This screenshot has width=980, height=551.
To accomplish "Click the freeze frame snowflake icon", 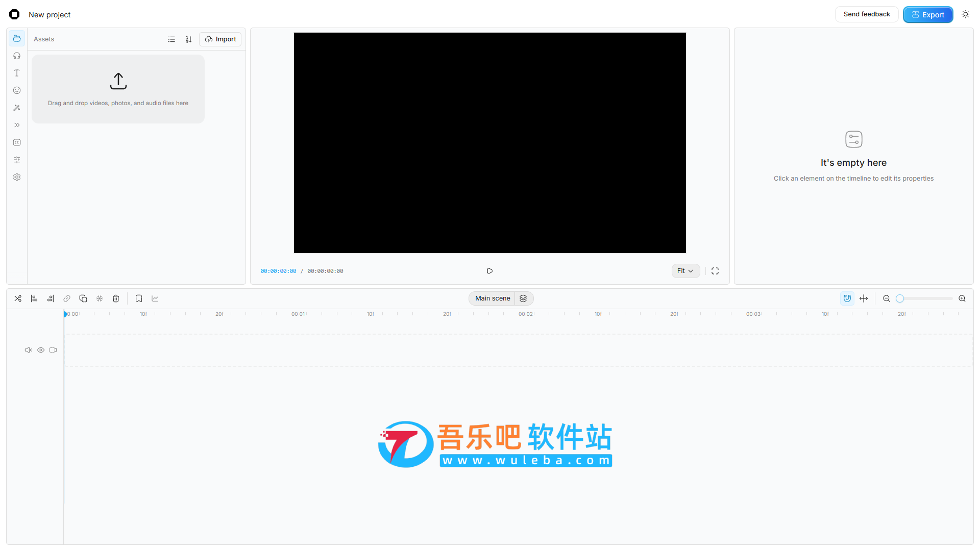I will point(100,298).
